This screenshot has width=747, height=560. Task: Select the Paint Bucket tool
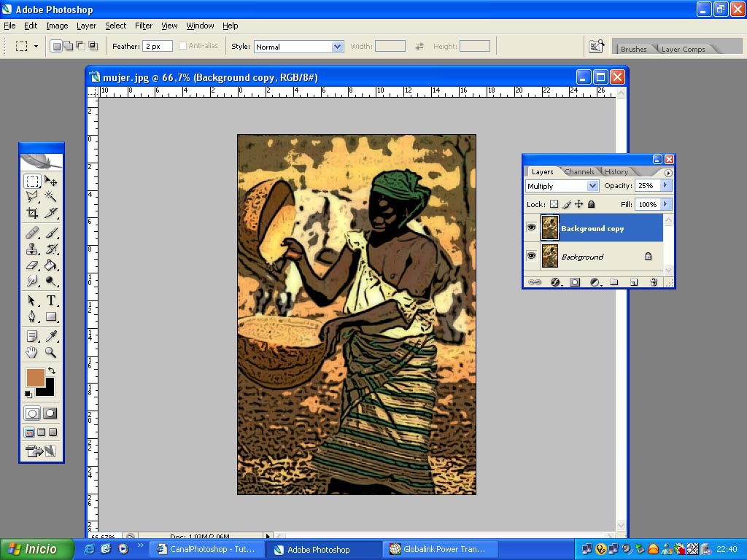[x=50, y=265]
